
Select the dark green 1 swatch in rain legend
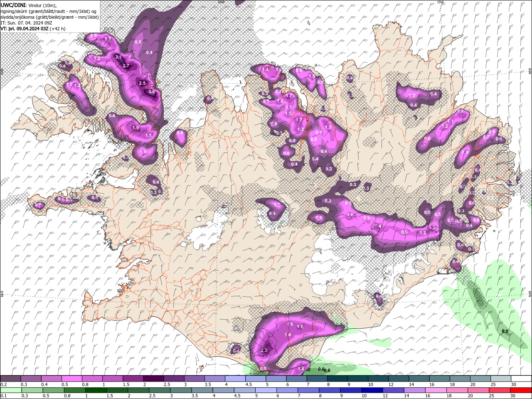pos(96,390)
